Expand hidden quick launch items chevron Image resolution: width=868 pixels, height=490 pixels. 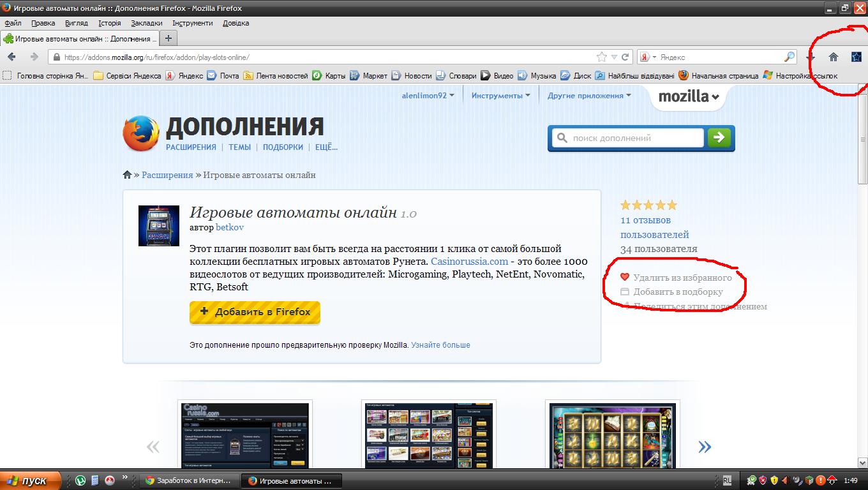(124, 477)
